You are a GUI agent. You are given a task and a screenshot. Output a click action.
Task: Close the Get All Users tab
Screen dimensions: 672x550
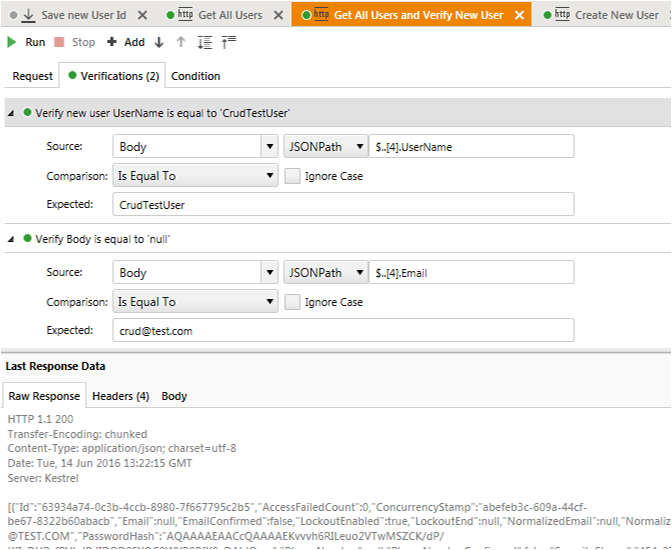[278, 15]
